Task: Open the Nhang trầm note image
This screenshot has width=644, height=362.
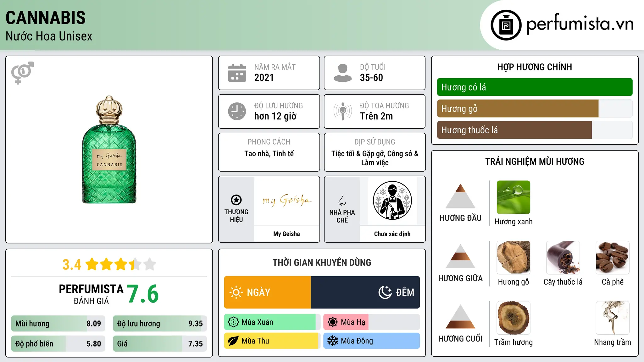Action: (613, 318)
